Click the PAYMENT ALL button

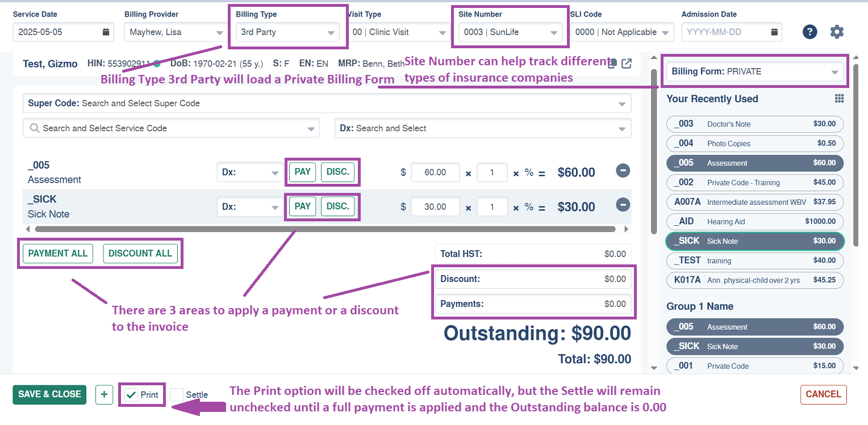pos(58,254)
